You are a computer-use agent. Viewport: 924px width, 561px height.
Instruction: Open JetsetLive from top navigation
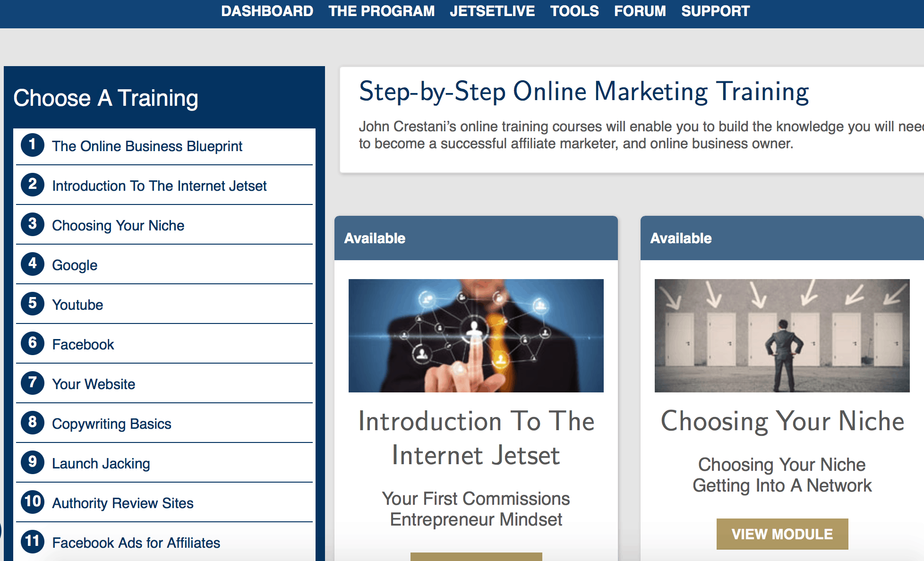click(x=492, y=11)
